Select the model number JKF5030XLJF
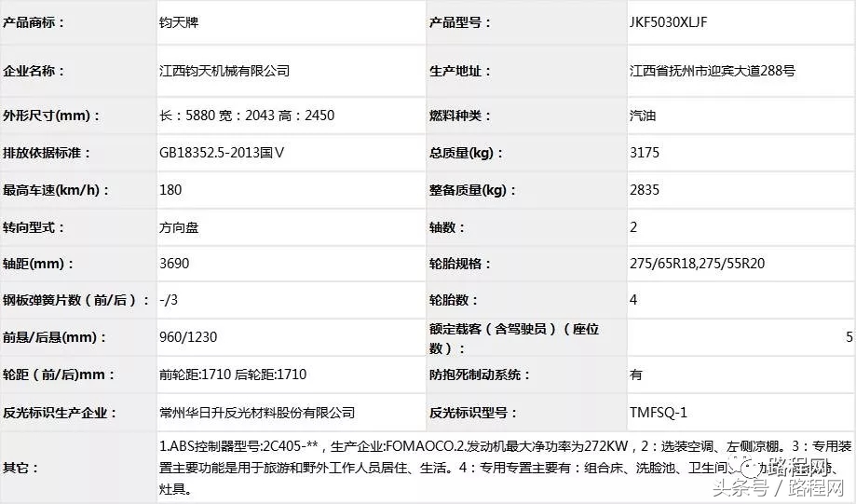Viewport: 856px width, 504px height. point(668,22)
